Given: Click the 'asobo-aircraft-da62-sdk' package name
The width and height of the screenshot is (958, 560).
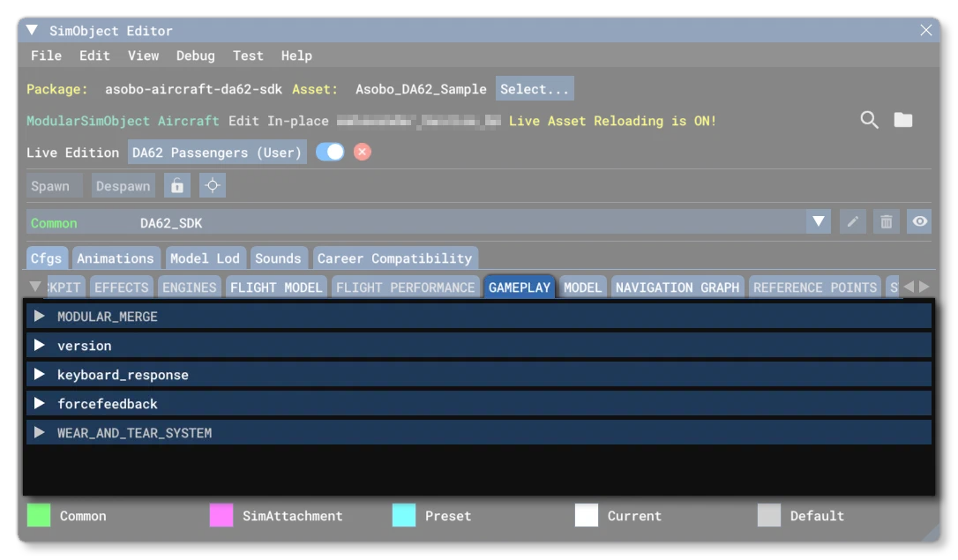Looking at the screenshot, I should click(193, 89).
